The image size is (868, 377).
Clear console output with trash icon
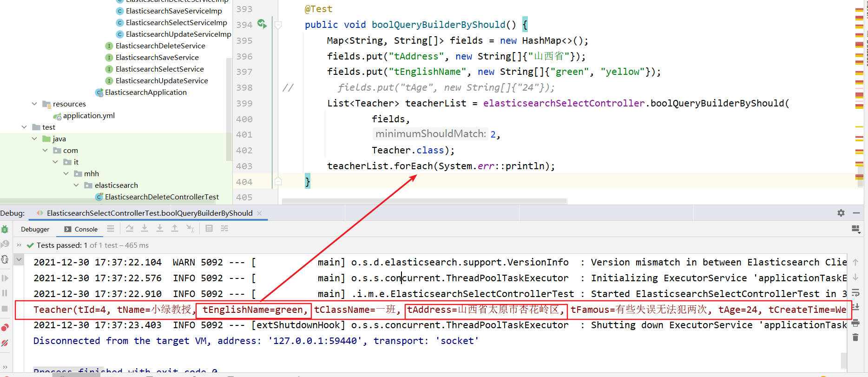click(855, 337)
